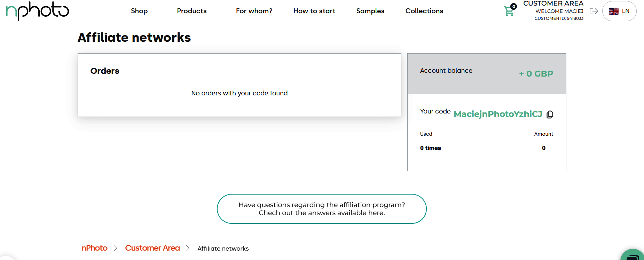Click the CUSTOMER AREA header link
Image resolution: width=644 pixels, height=260 pixels.
coord(553,3)
